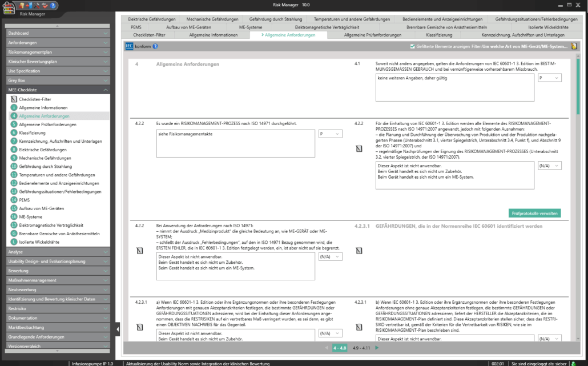Click the sidebar scroll-down arrow at bottom
Image resolution: width=588 pixels, height=366 pixels.
click(57, 351)
